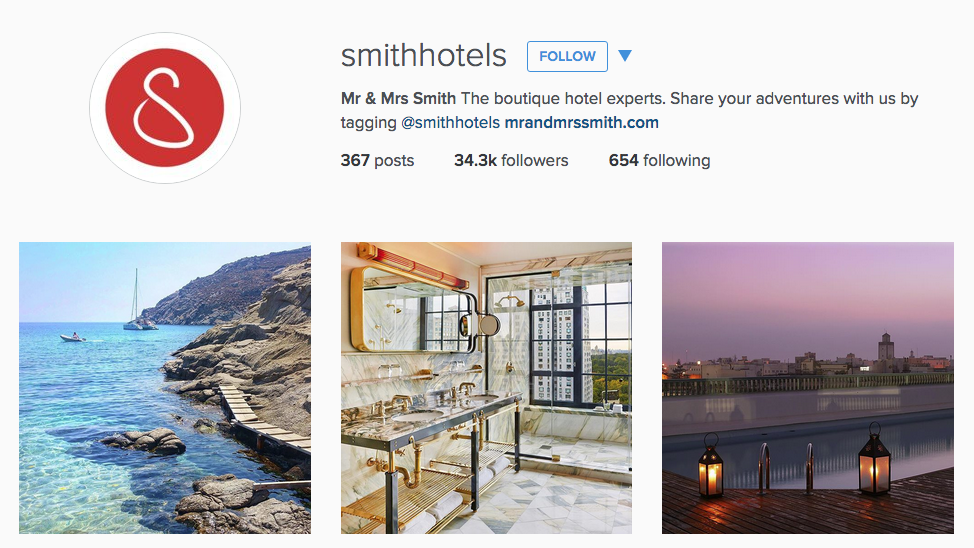View the 654 following list

click(x=659, y=160)
